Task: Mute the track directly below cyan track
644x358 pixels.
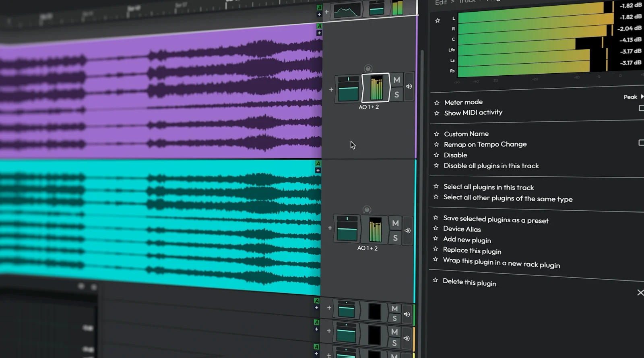Action: click(x=395, y=309)
